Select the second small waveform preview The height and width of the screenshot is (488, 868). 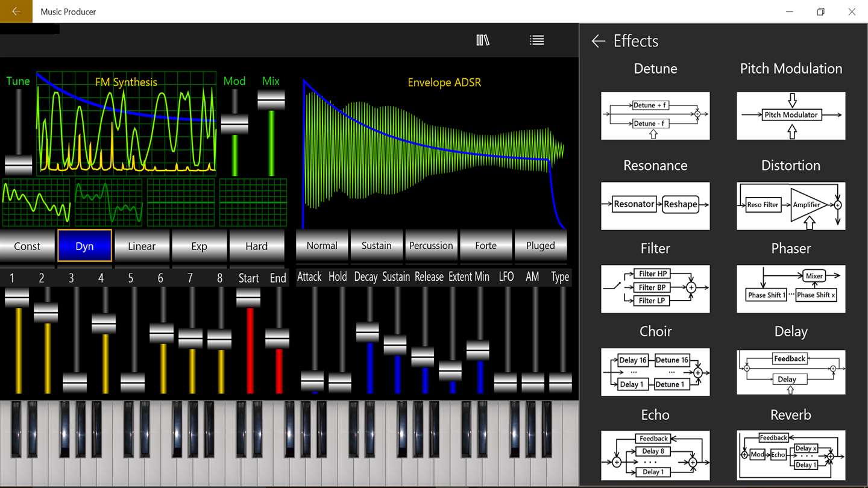point(108,202)
